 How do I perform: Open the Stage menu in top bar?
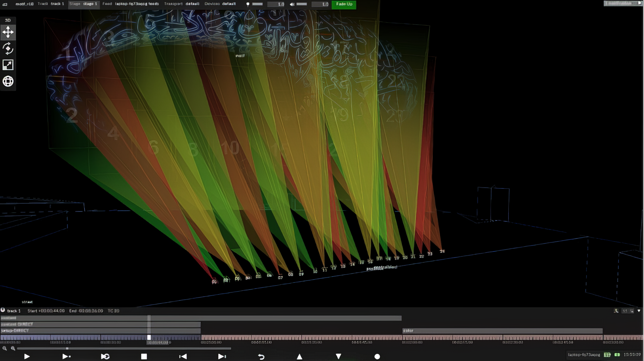pos(84,4)
